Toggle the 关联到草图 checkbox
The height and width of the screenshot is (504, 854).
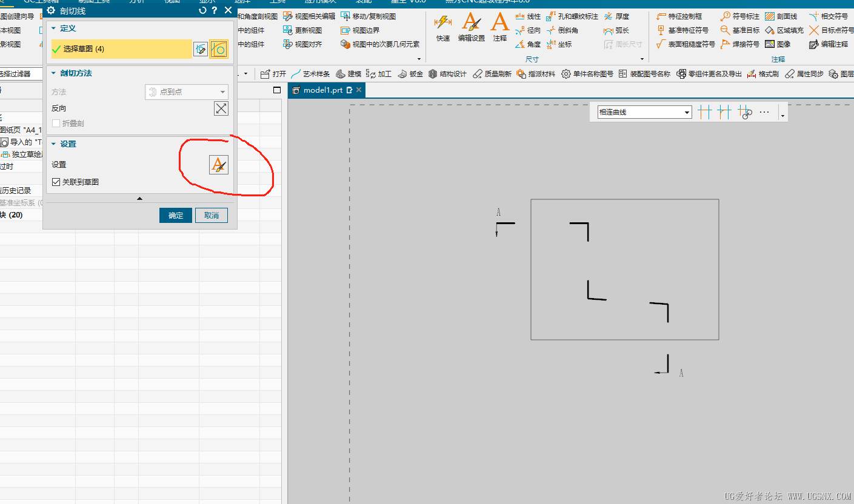(56, 182)
